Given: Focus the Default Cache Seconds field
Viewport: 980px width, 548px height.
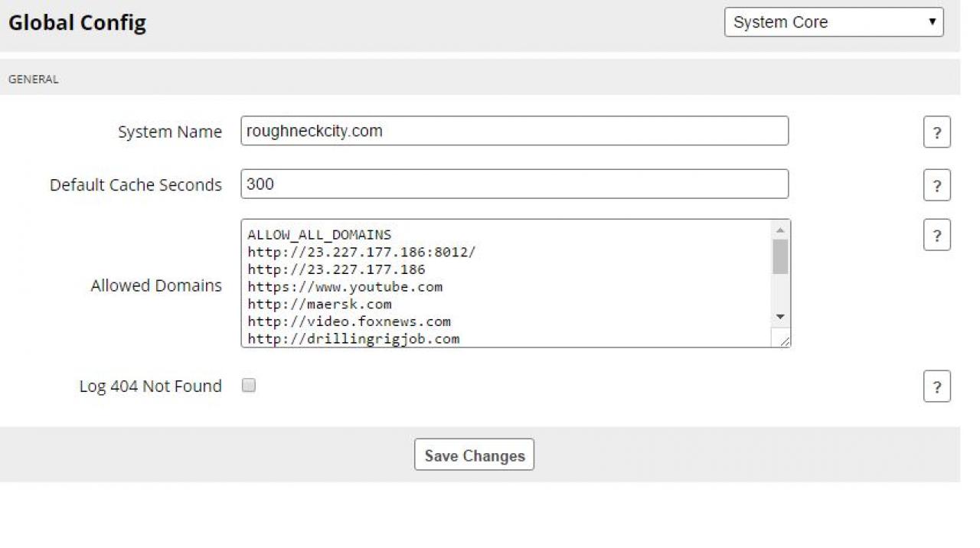Looking at the screenshot, I should coord(514,184).
